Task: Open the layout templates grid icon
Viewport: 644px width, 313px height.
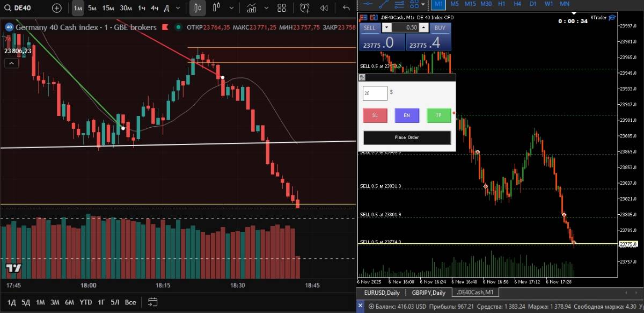Action: 282,8
